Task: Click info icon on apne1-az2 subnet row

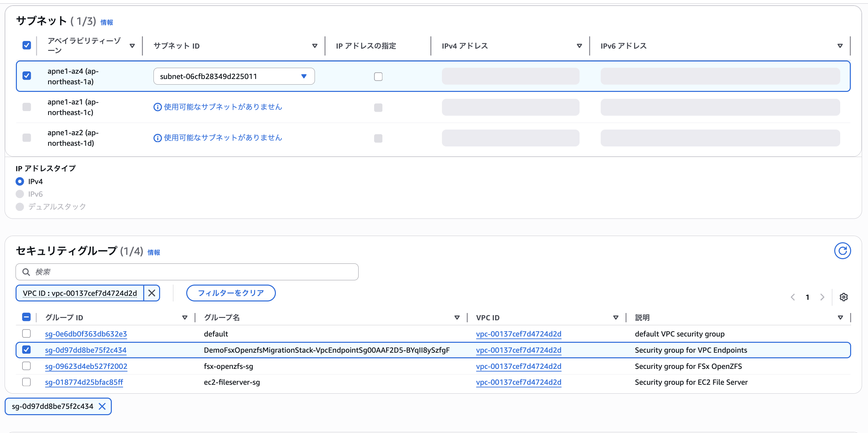Action: pos(157,138)
